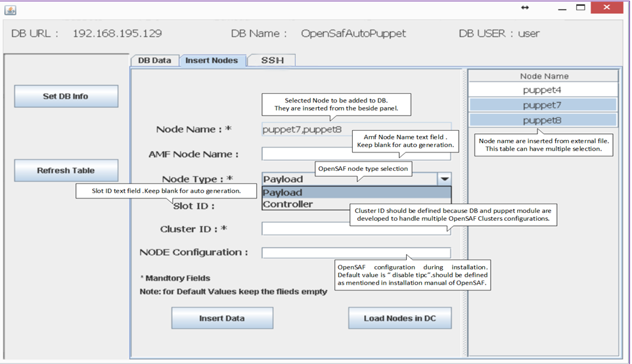The image size is (632, 364).
Task: Expand the Node Type dropdown arrow
Action: [444, 179]
